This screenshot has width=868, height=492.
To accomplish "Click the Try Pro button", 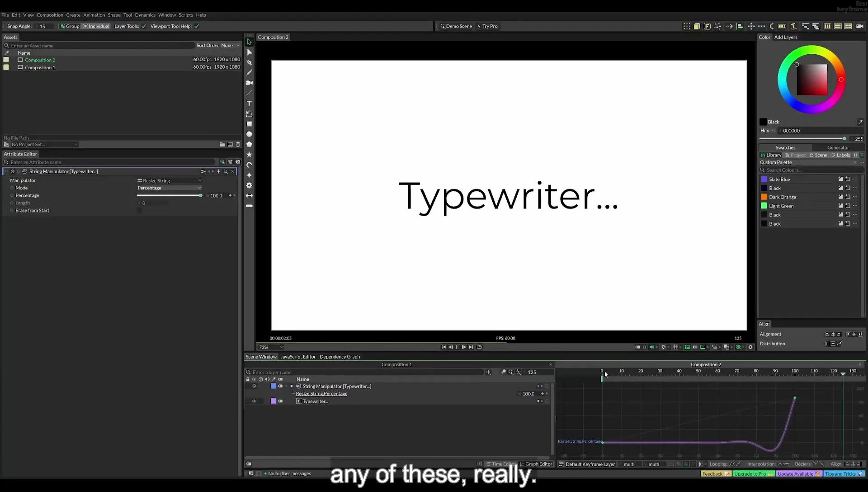I will [488, 26].
